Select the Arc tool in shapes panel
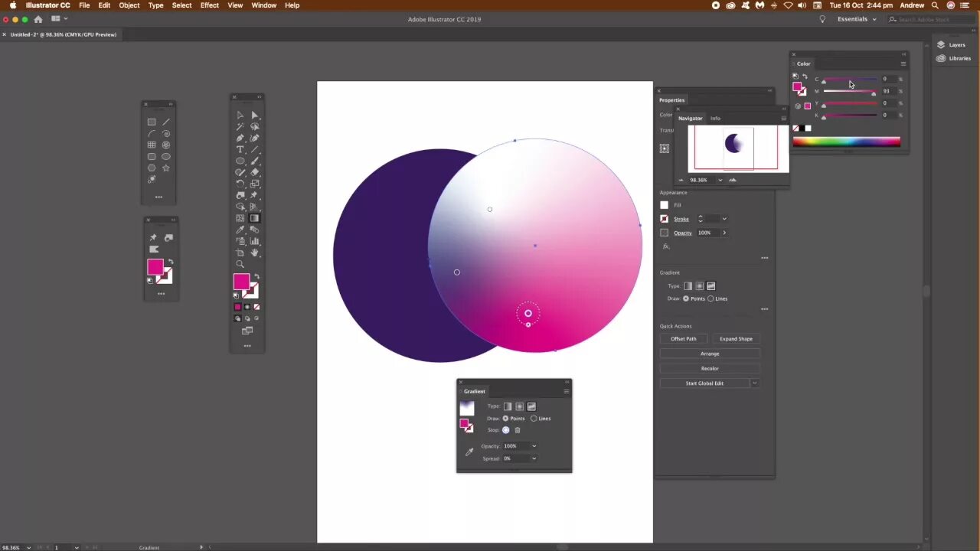Image resolution: width=980 pixels, height=551 pixels. pos(152,133)
